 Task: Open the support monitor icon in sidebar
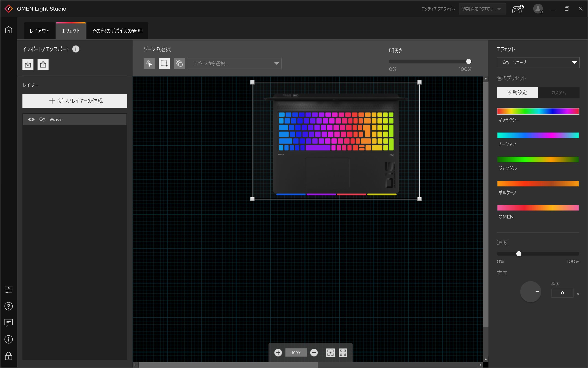coord(8,290)
